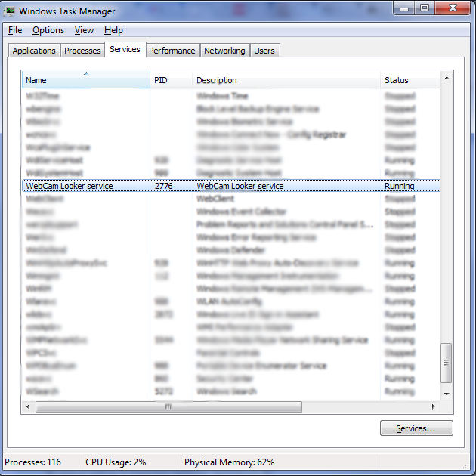The width and height of the screenshot is (476, 476).
Task: Sort by the PID column header
Action: point(172,80)
